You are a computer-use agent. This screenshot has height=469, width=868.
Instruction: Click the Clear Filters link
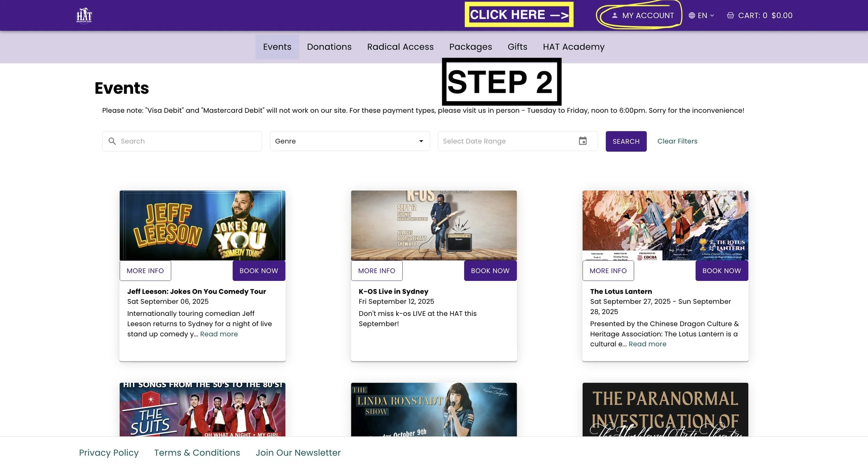tap(677, 141)
